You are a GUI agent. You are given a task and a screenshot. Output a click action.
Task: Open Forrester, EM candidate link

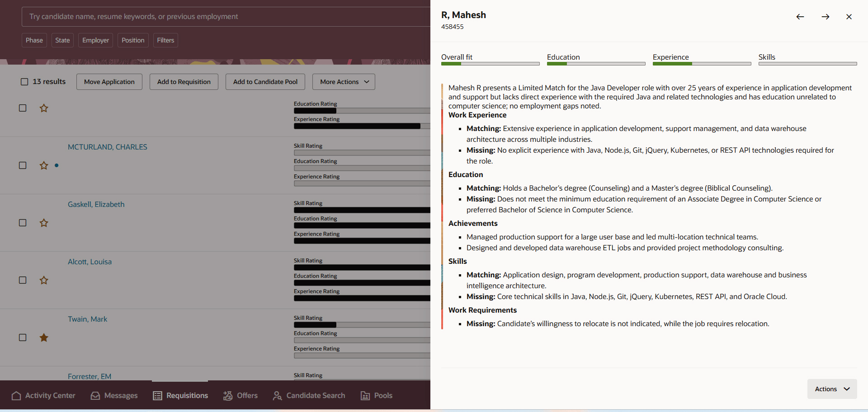(x=90, y=376)
